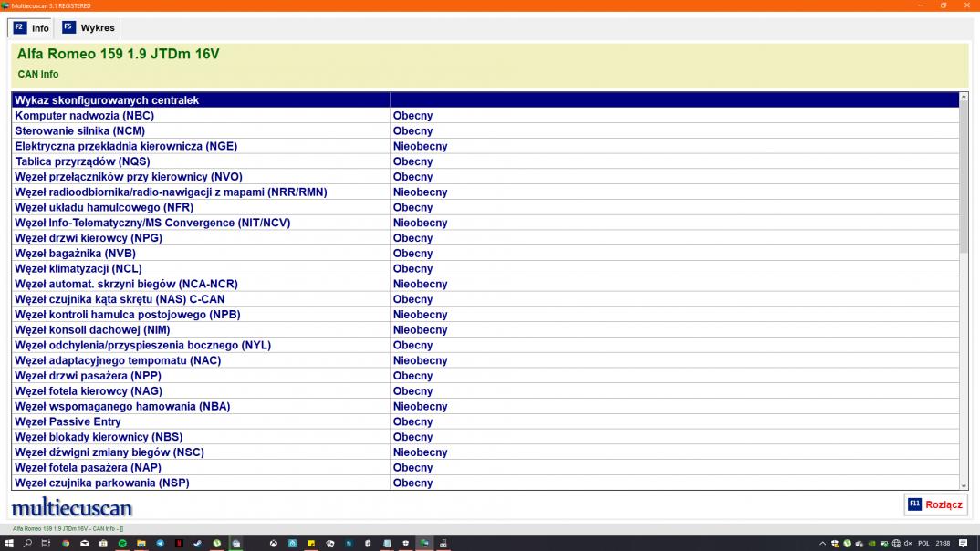Select row Tablica przyrządów (NQS)
980x551 pixels.
coord(485,161)
